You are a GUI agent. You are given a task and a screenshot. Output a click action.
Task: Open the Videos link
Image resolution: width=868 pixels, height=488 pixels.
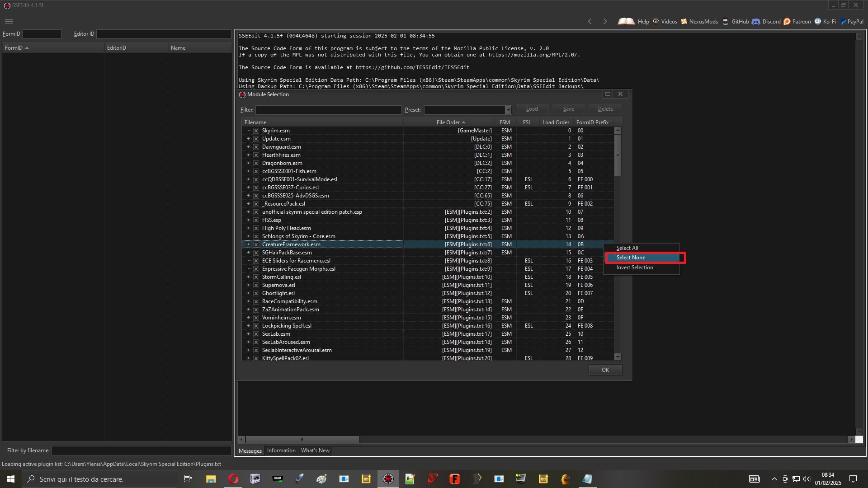click(x=665, y=21)
